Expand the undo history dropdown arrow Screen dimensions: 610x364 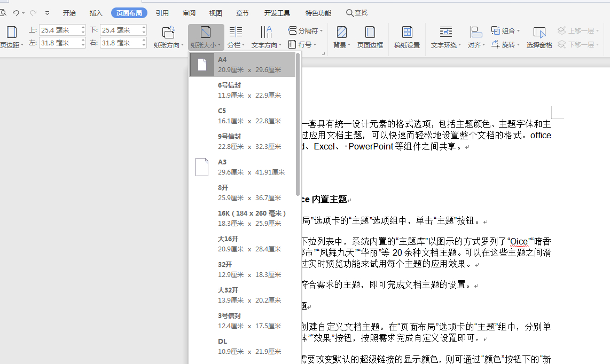point(24,13)
